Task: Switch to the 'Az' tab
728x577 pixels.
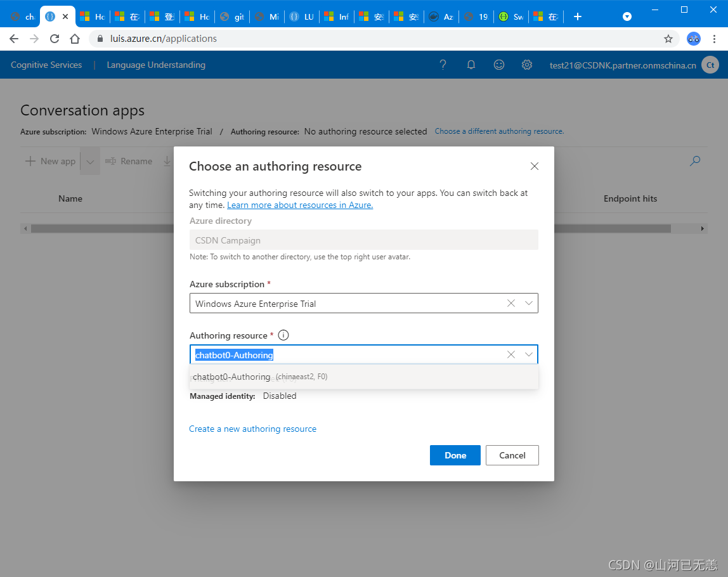Action: [x=441, y=16]
